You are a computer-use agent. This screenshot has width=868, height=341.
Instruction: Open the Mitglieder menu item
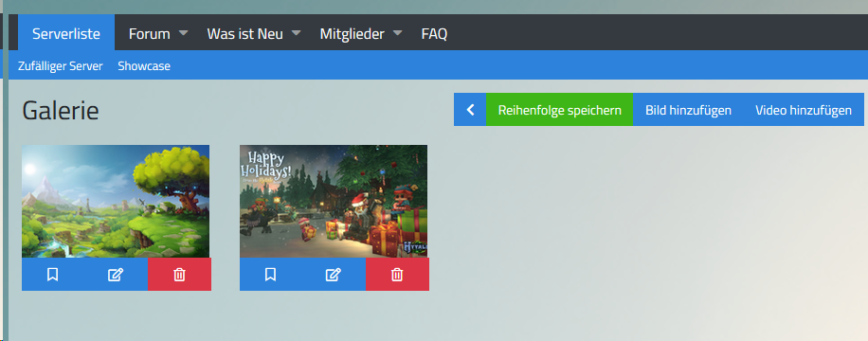(353, 34)
